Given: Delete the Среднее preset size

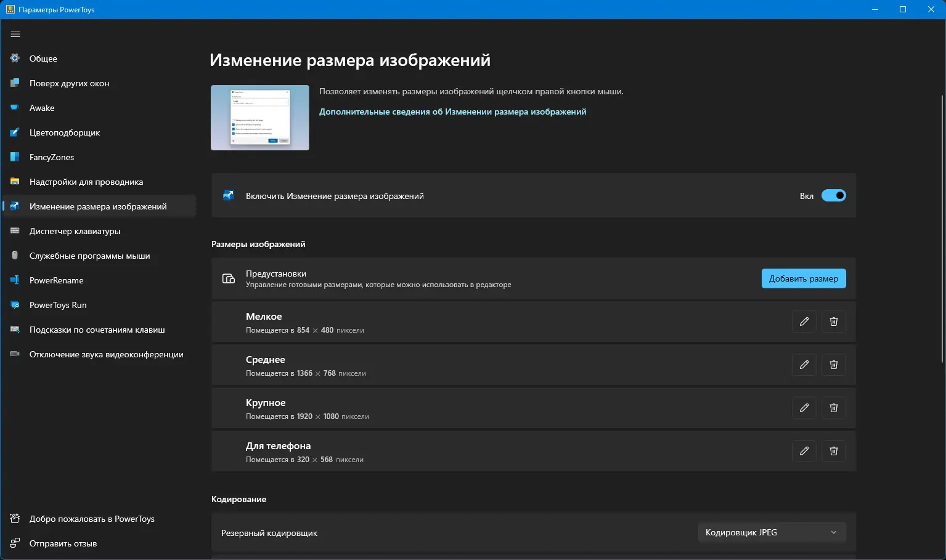Looking at the screenshot, I should [833, 365].
